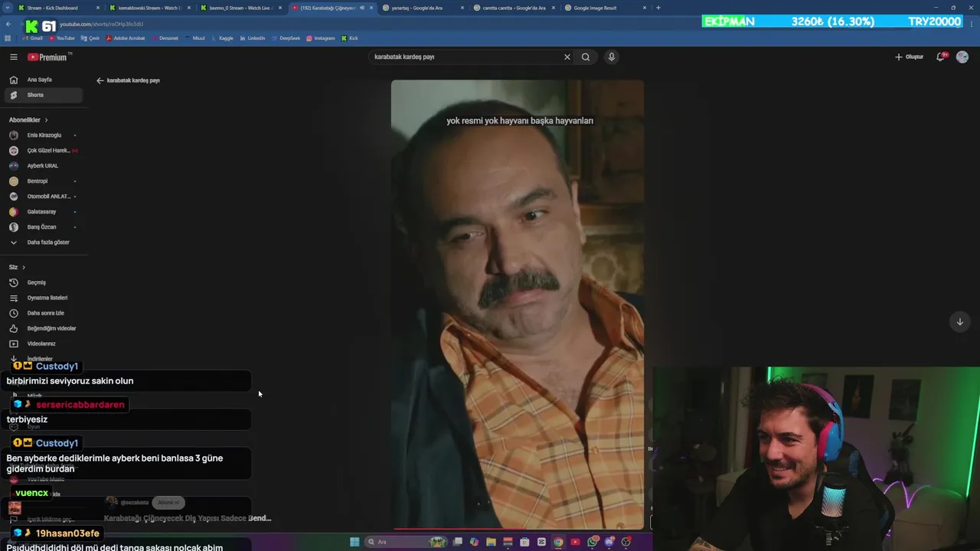Image resolution: width=980 pixels, height=551 pixels.
Task: Start voice search with microphone icon
Action: pyautogui.click(x=611, y=57)
